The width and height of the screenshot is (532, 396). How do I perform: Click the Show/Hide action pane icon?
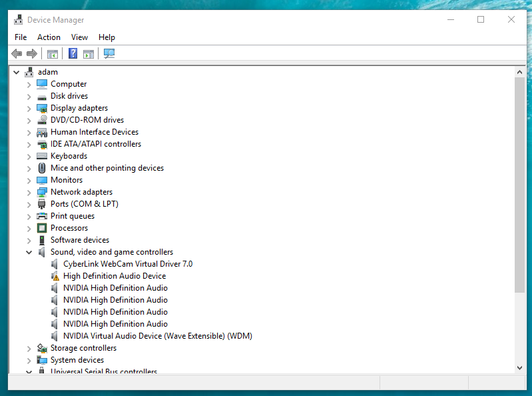tap(89, 53)
